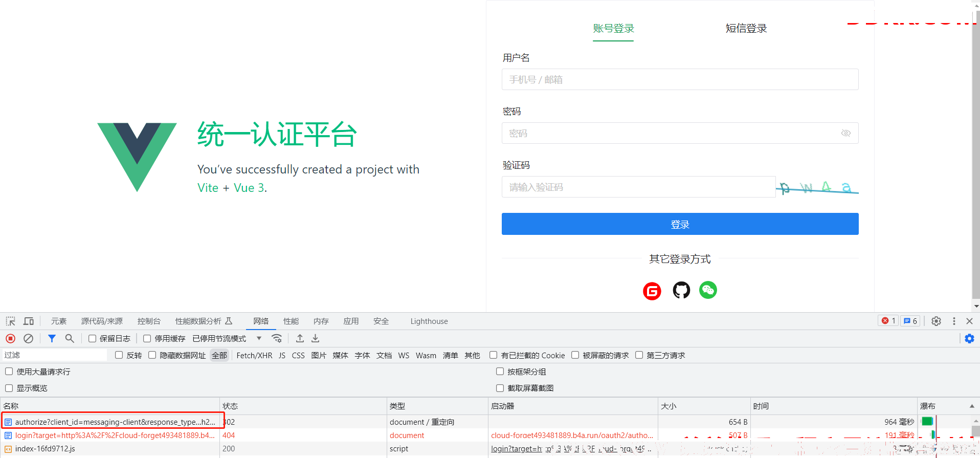Click the 验证码 input field
980x458 pixels.
[x=638, y=187]
